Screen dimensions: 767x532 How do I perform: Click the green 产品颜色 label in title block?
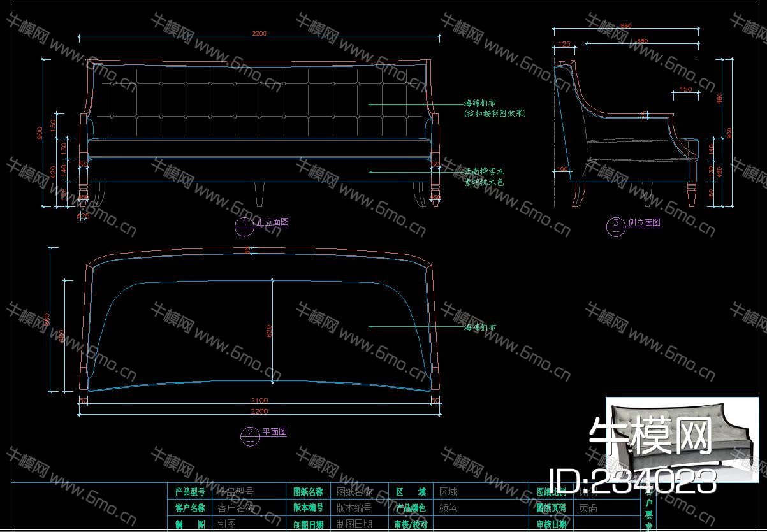pyautogui.click(x=410, y=508)
